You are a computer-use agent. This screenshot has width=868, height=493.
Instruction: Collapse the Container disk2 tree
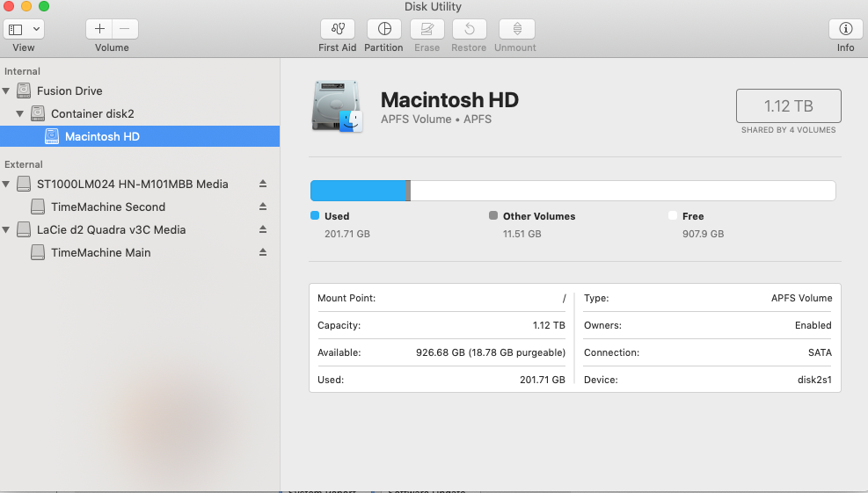coord(20,113)
